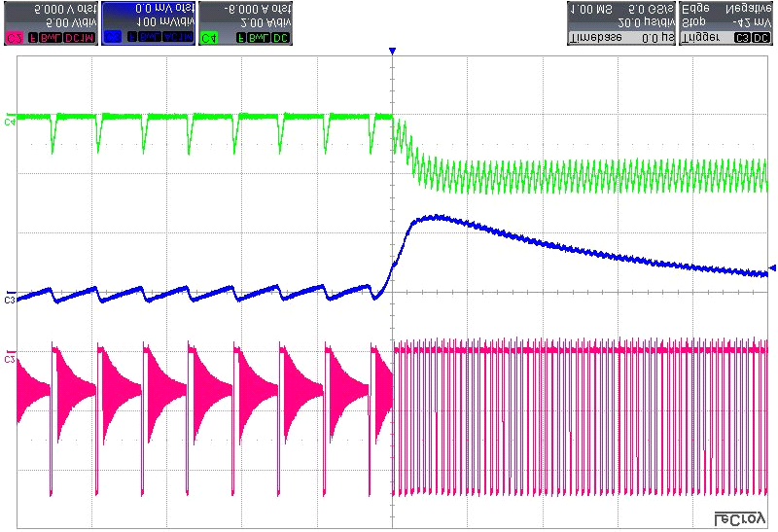
Task: Click the DC coupling indicator for C4
Action: coord(280,38)
